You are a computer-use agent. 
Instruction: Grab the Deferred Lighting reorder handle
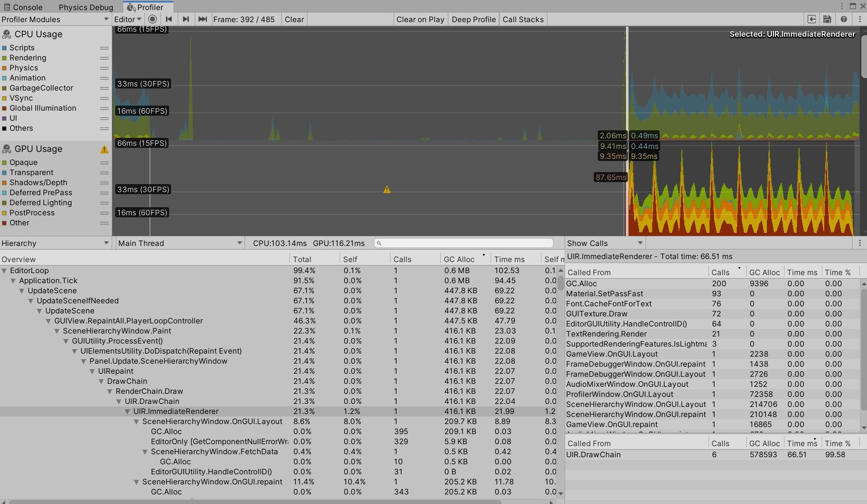(x=104, y=203)
